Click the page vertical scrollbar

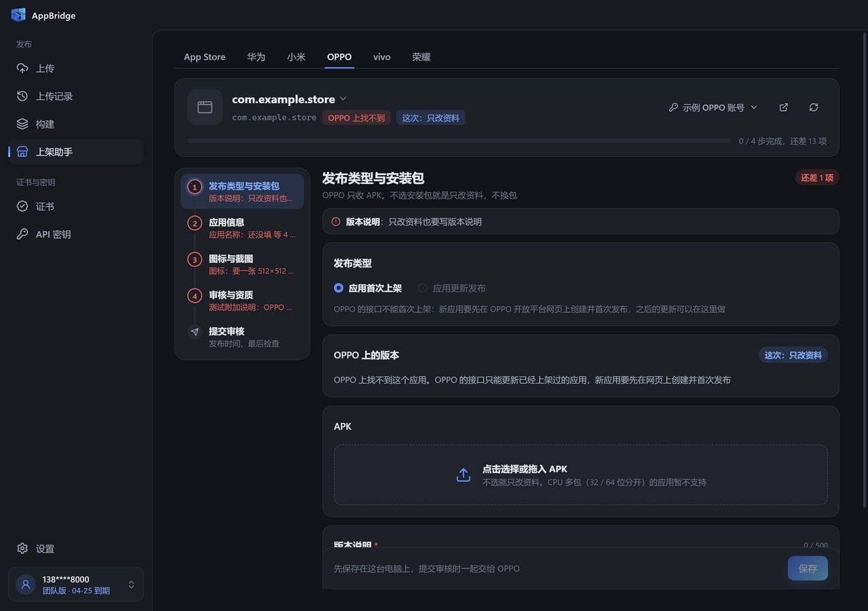pos(864,272)
